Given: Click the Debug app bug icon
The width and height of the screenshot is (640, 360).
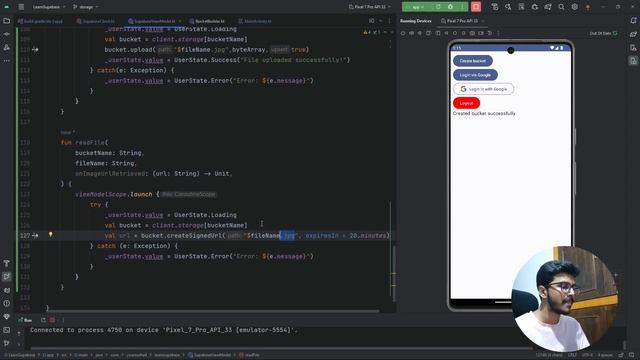Looking at the screenshot, I should [450, 7].
